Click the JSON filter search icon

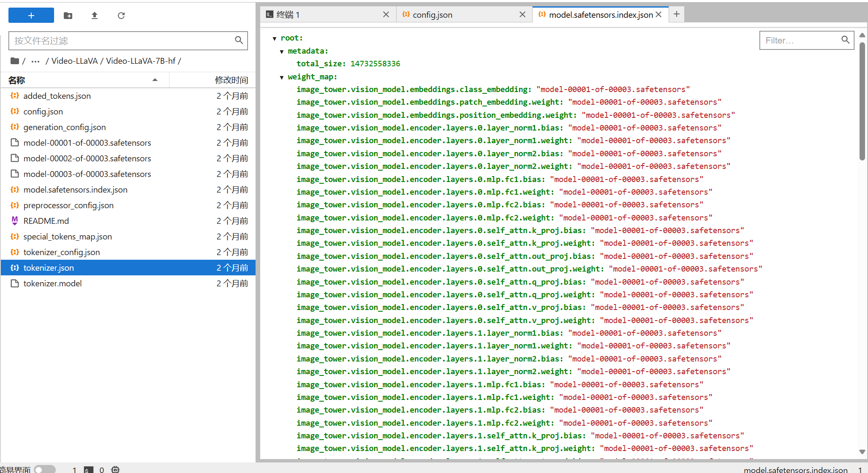tap(845, 40)
